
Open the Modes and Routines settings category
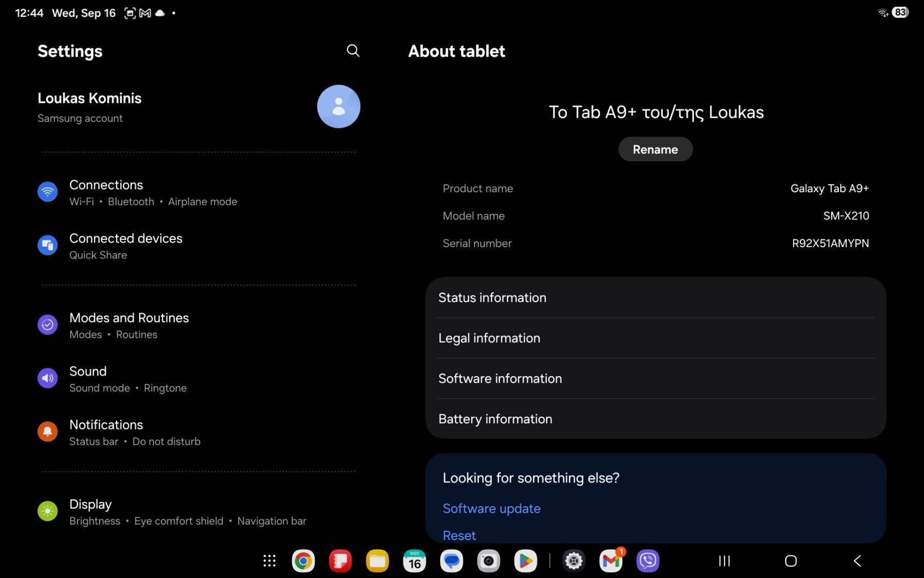[x=199, y=325]
